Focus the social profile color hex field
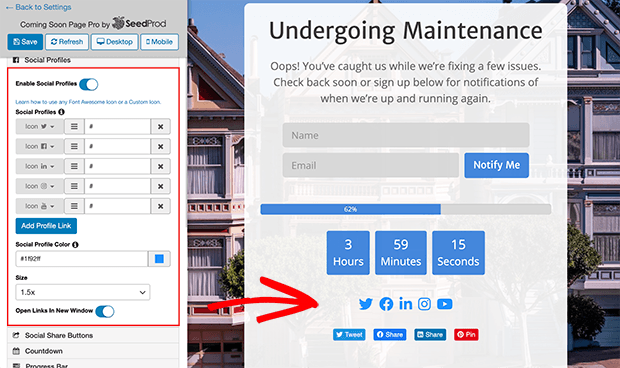The width and height of the screenshot is (620, 368). tap(82, 259)
